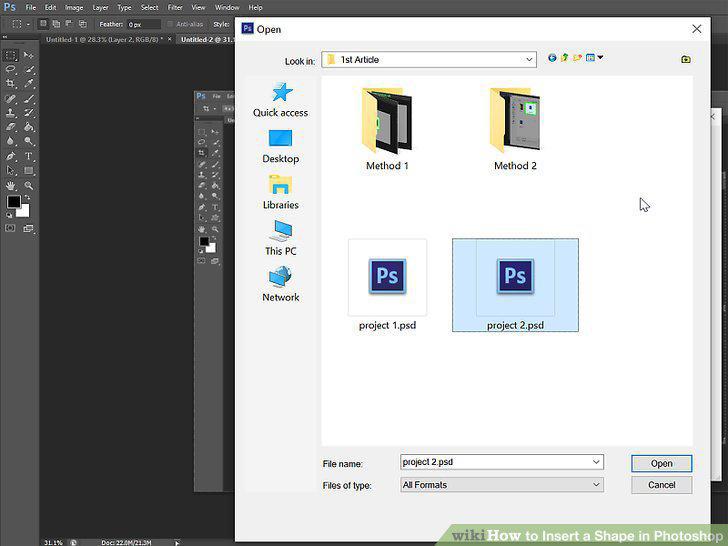Select the Lasso tool

click(11, 70)
